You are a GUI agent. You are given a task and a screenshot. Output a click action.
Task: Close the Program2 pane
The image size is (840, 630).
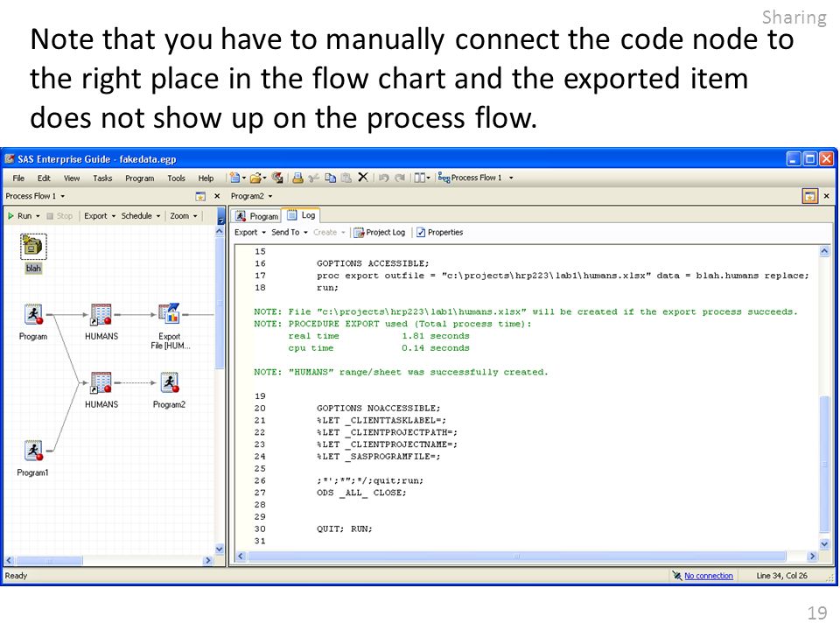pyautogui.click(x=826, y=196)
